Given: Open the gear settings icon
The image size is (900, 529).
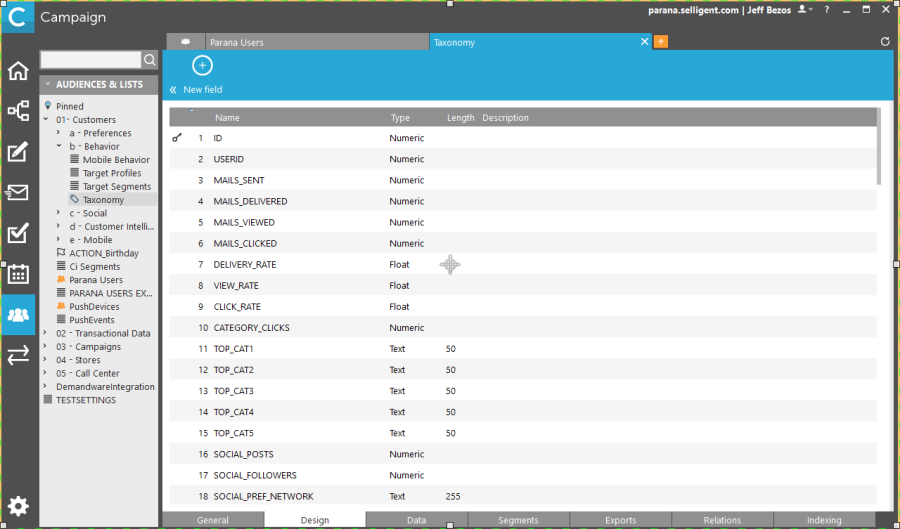Looking at the screenshot, I should [18, 506].
